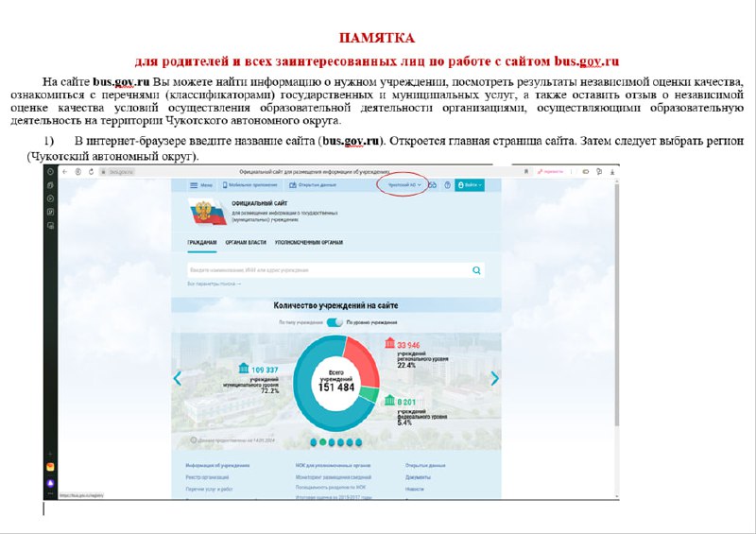Click the total count 151 484

click(x=336, y=388)
